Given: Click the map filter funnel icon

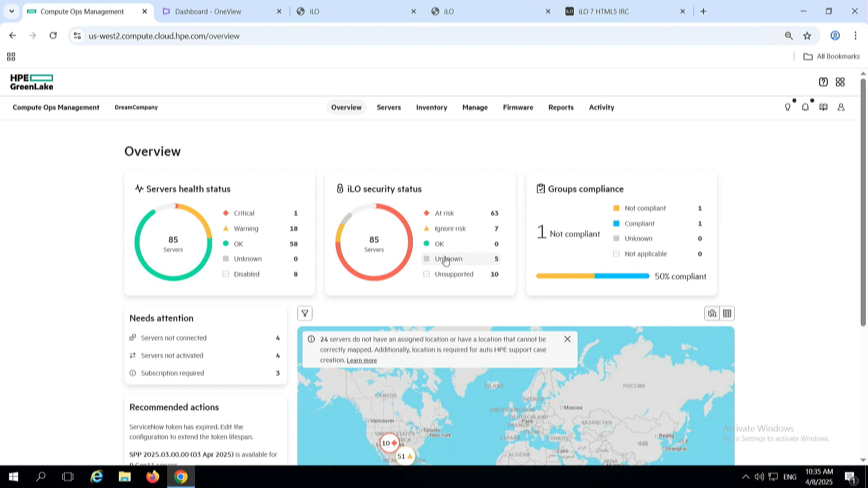Looking at the screenshot, I should 305,313.
